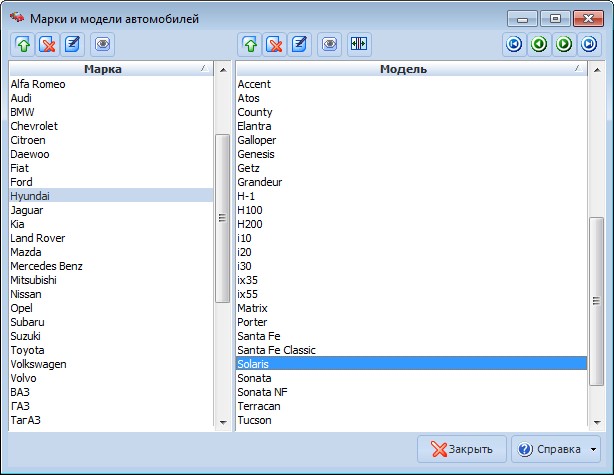Jump to first record navigation button

pos(514,44)
